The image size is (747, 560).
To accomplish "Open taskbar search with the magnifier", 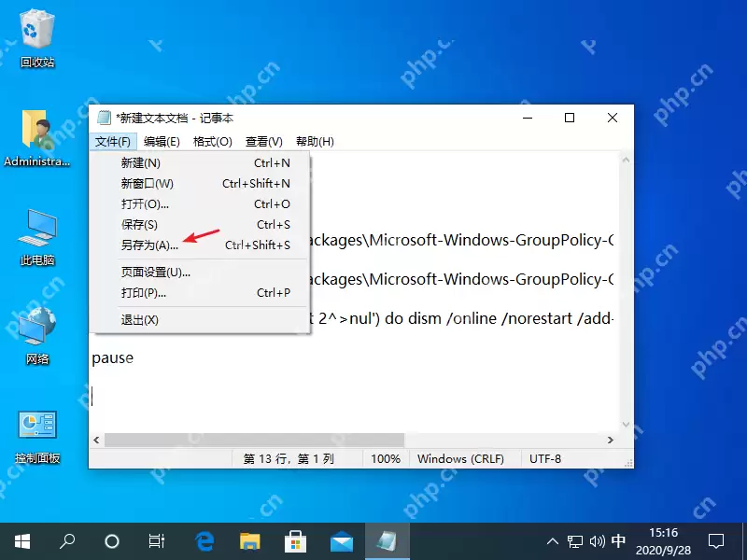I will 66,540.
